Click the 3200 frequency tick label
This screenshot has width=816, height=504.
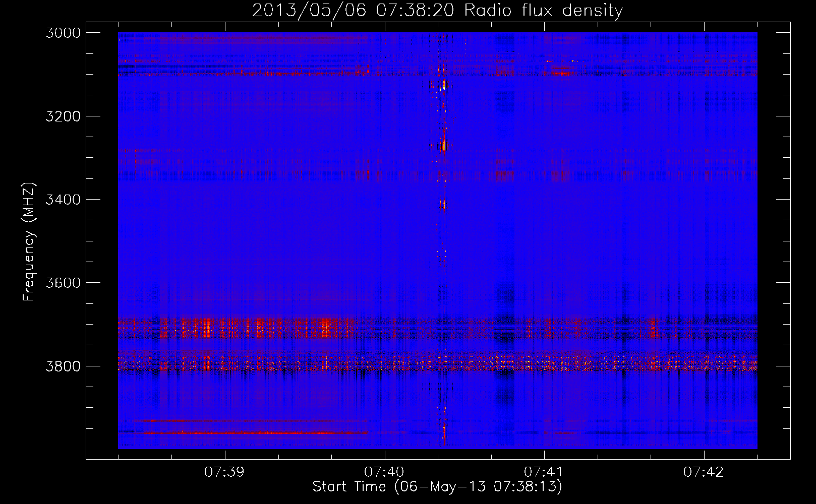[x=63, y=116]
